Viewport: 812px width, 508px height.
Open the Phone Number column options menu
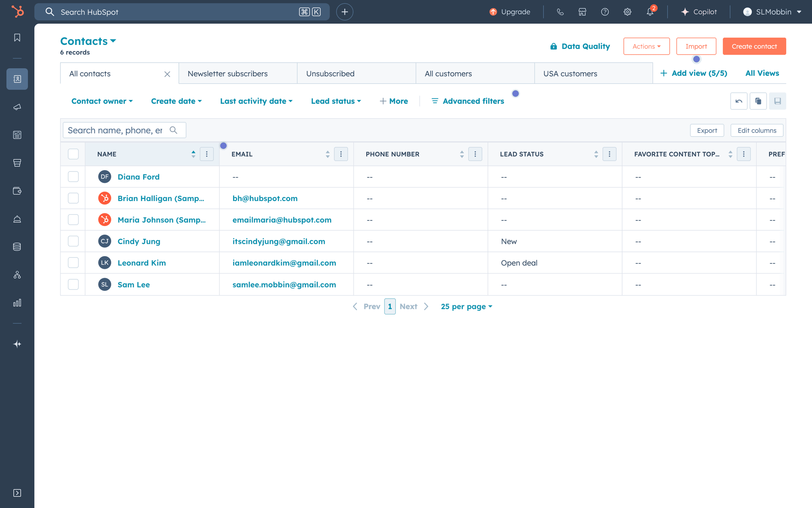475,154
